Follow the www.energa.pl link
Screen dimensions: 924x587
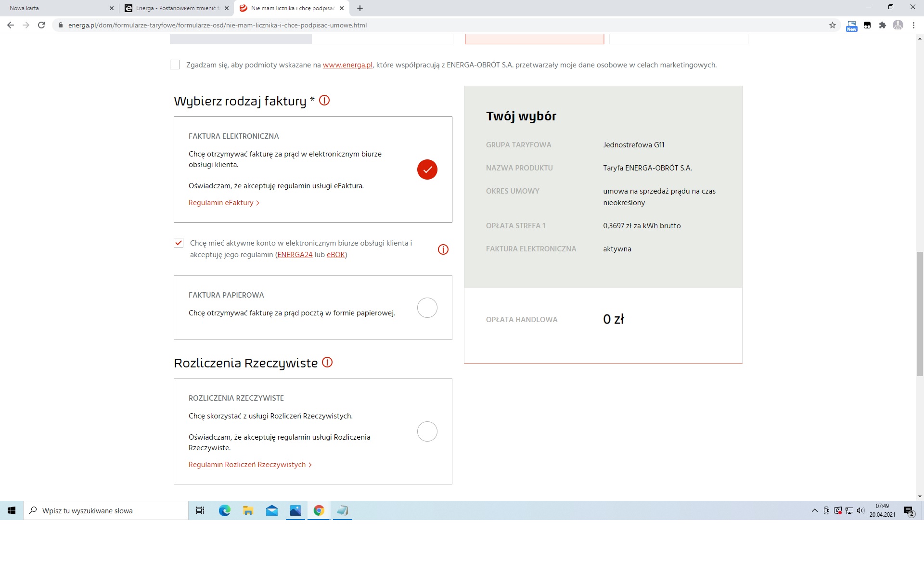[347, 65]
